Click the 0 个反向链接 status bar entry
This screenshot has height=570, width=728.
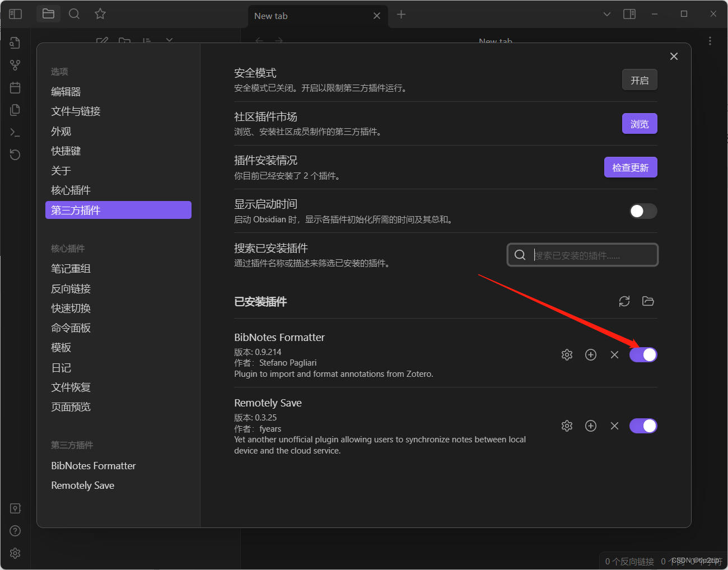[x=629, y=561]
